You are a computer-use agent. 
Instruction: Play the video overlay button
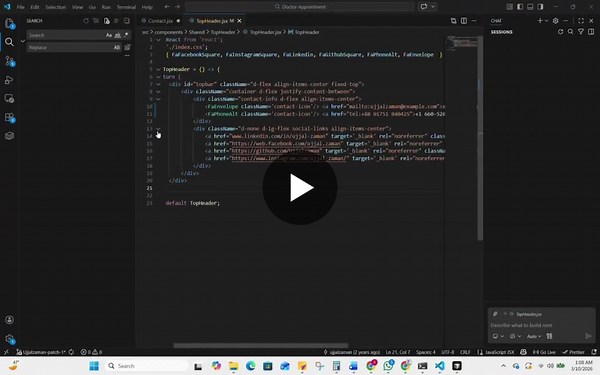point(300,188)
